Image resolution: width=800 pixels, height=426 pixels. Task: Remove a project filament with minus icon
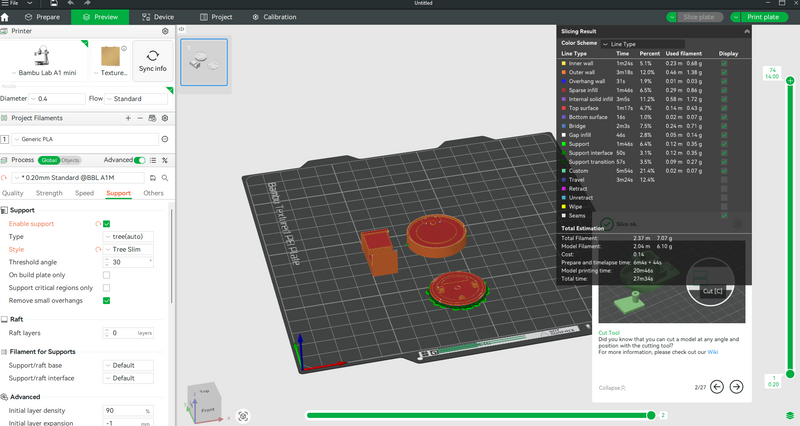pos(140,118)
